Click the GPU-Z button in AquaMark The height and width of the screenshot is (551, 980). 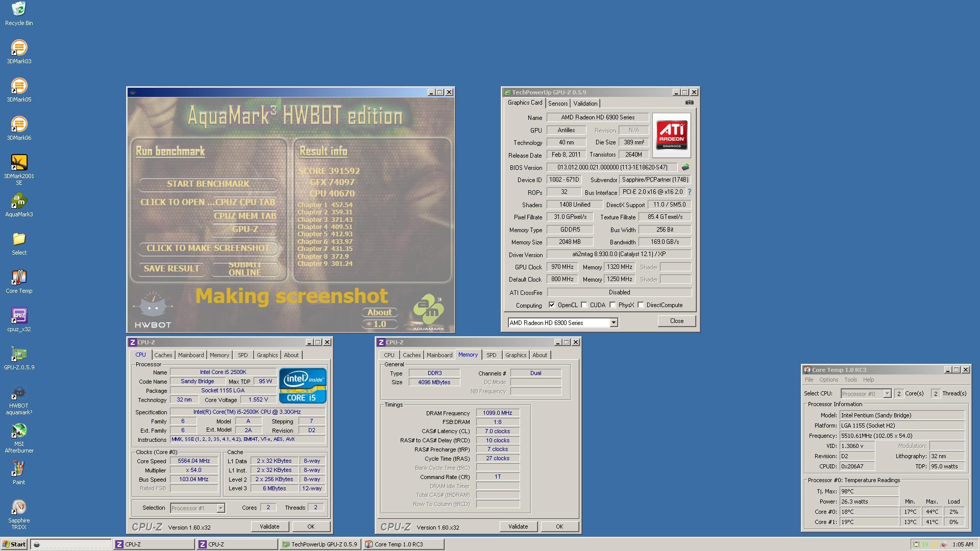pos(245,230)
